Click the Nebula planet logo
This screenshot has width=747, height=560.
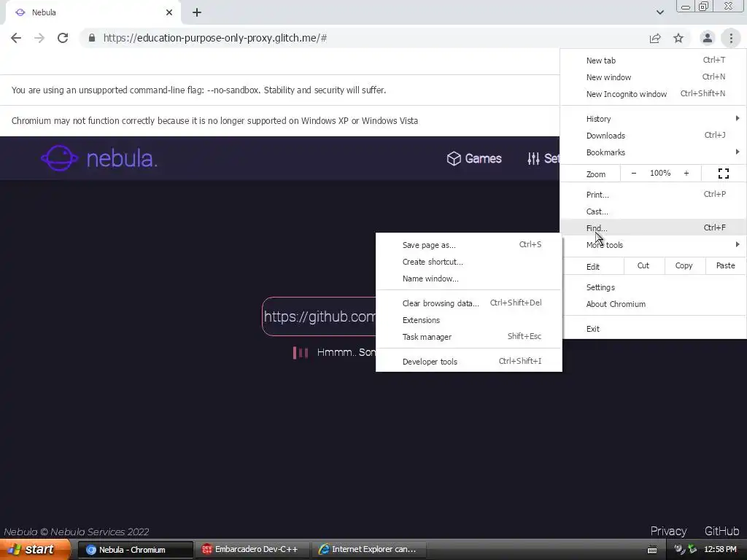pyautogui.click(x=59, y=158)
